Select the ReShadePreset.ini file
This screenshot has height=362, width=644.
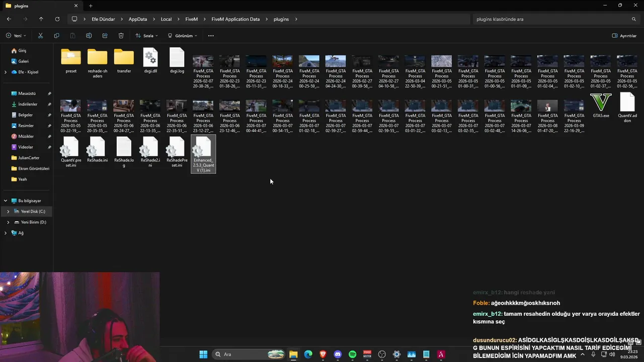[x=177, y=152]
